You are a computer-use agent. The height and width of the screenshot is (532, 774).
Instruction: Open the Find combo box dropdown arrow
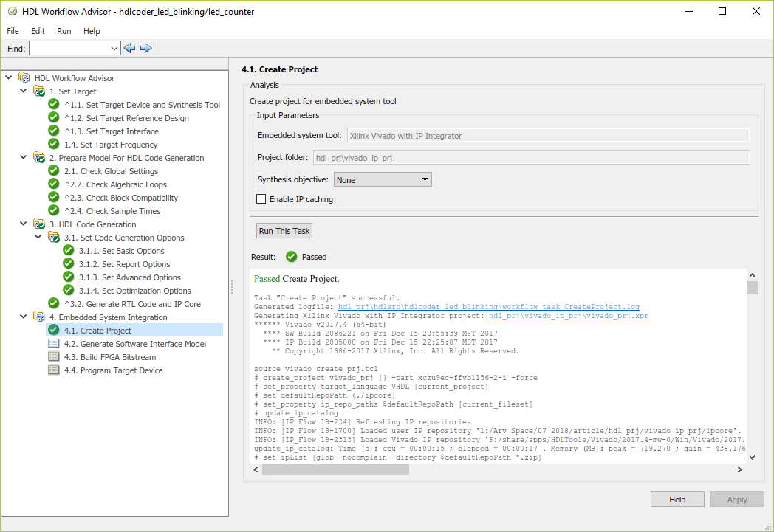pyautogui.click(x=114, y=48)
